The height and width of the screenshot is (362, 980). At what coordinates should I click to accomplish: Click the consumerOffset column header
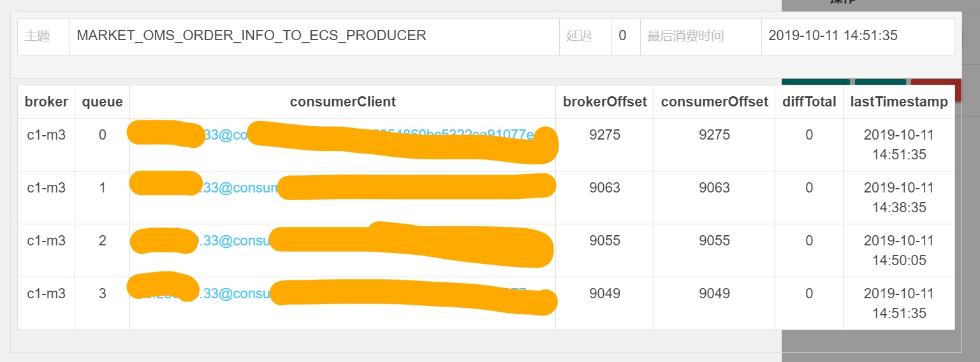714,101
